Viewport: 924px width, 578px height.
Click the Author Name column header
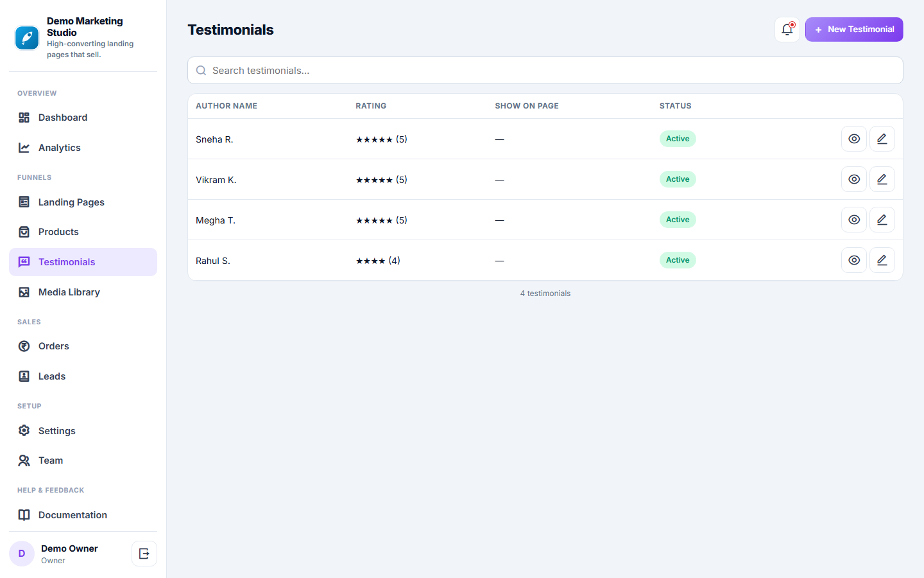click(x=227, y=106)
